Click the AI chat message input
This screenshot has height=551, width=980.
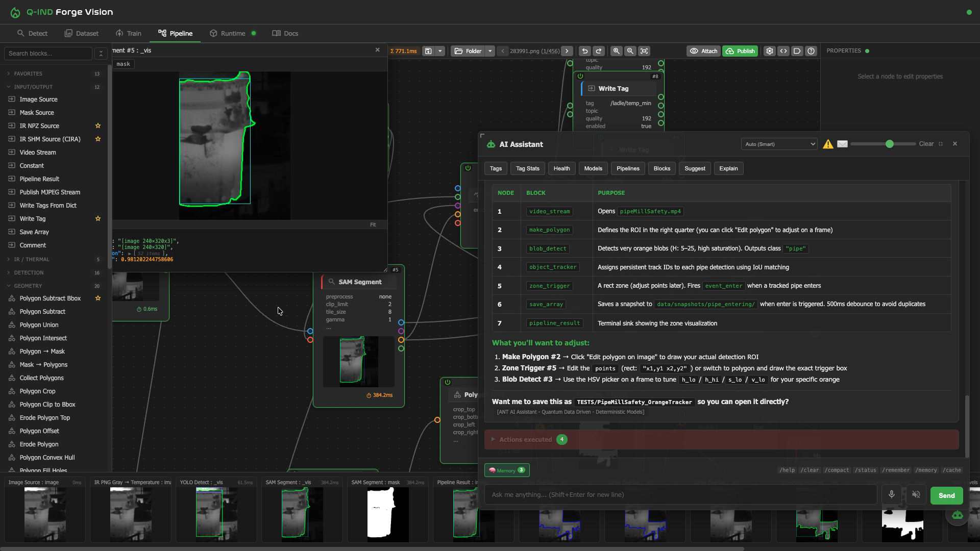680,495
